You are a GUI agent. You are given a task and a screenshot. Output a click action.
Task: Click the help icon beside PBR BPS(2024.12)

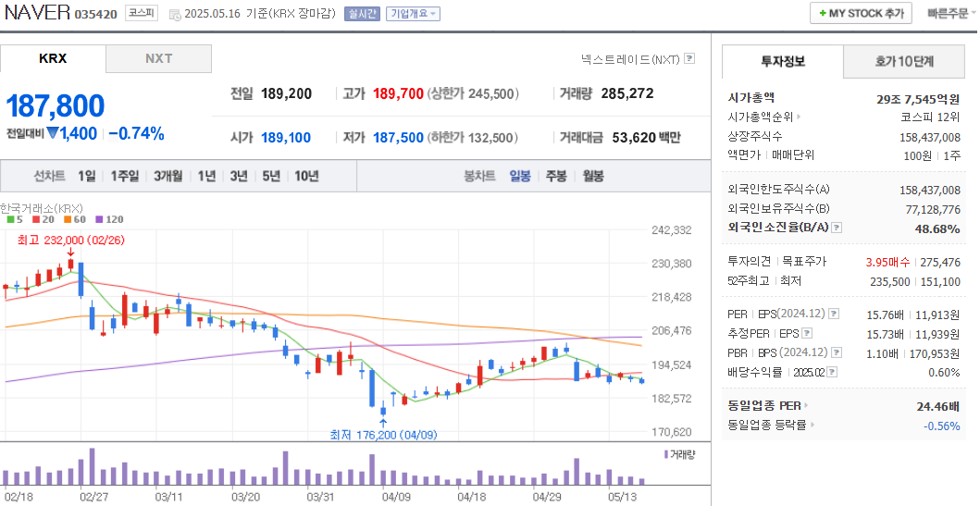pyautogui.click(x=837, y=353)
